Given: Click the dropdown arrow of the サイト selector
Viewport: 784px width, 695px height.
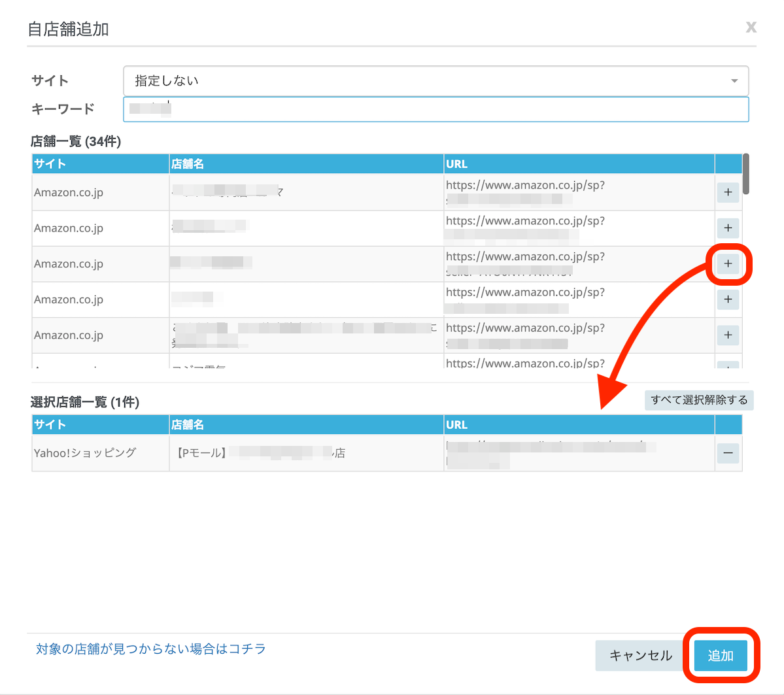Looking at the screenshot, I should click(x=734, y=81).
